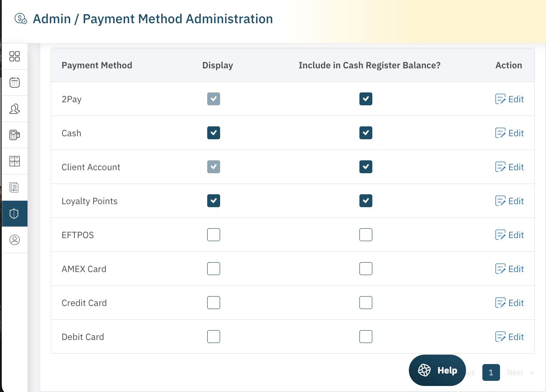Open the Help button
The image size is (546, 392).
[437, 370]
